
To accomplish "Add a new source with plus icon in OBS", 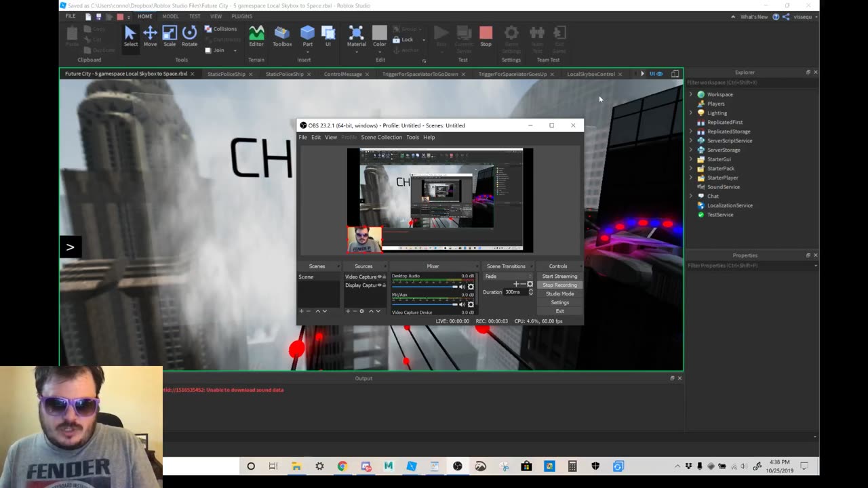I will coord(347,311).
